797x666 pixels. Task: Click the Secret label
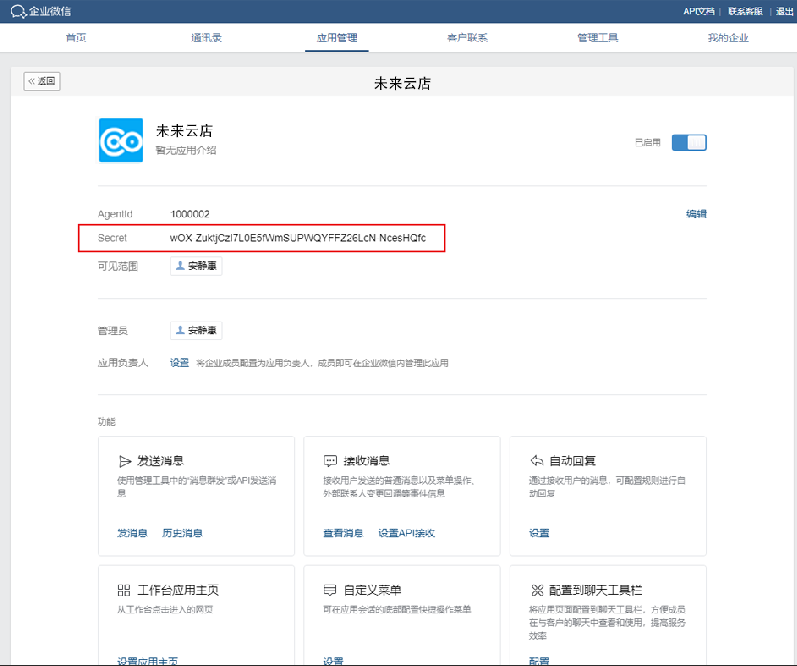pos(112,238)
